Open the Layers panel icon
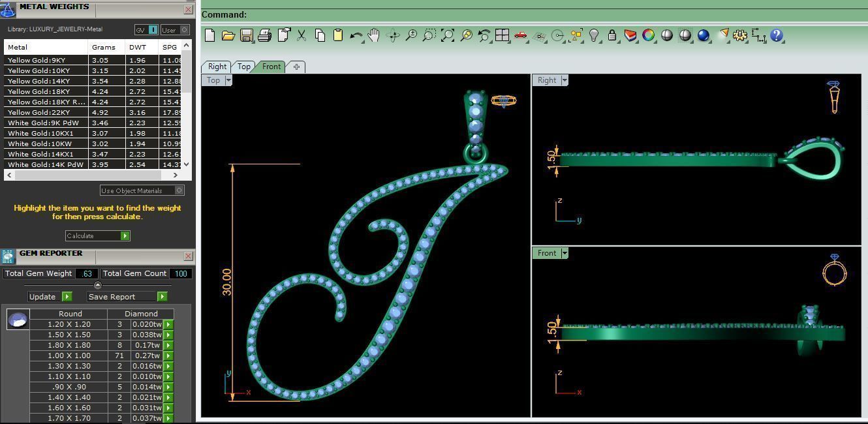868x424 pixels. pyautogui.click(x=630, y=35)
